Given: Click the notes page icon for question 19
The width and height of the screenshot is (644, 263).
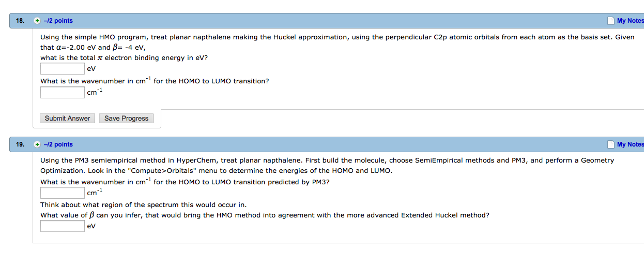Looking at the screenshot, I should (611, 144).
